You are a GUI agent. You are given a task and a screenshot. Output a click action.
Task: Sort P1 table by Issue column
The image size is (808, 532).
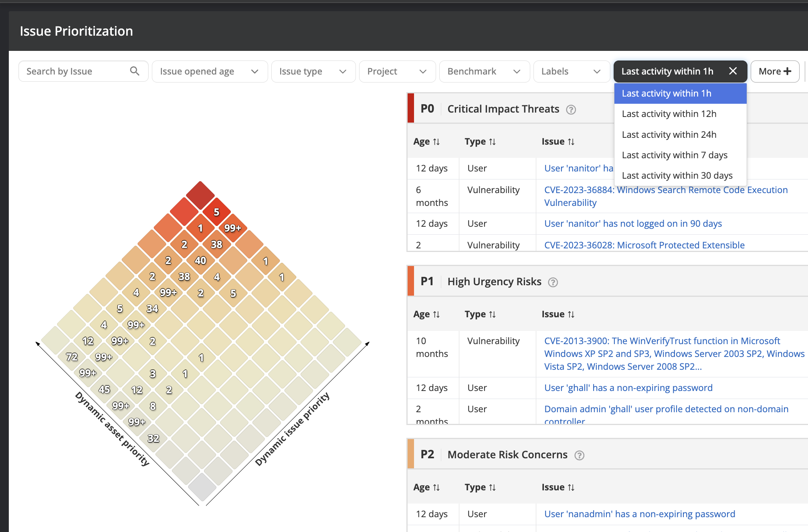pos(558,314)
